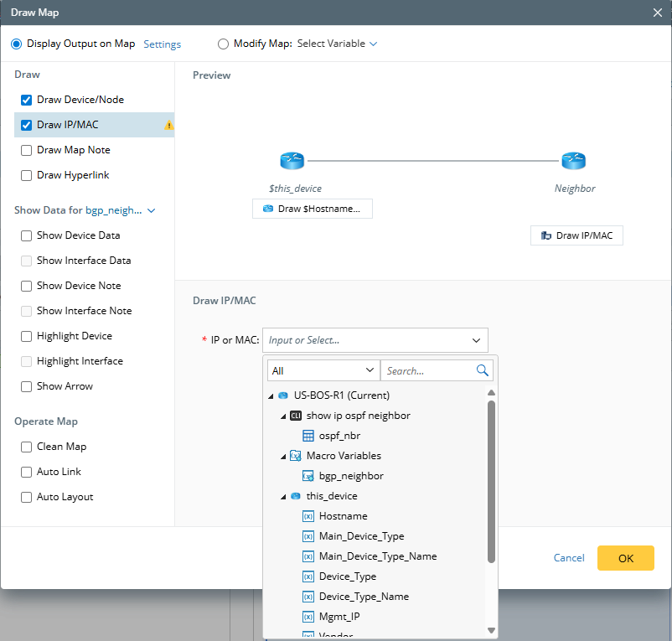This screenshot has height=641, width=672.
Task: Click the yellow warning icon beside Draw IP/MAC
Action: 168,126
